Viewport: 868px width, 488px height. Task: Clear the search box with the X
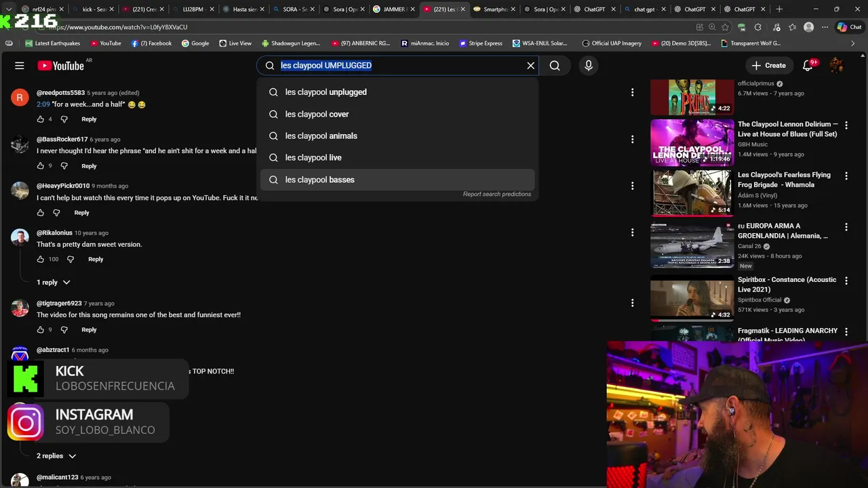tap(531, 66)
